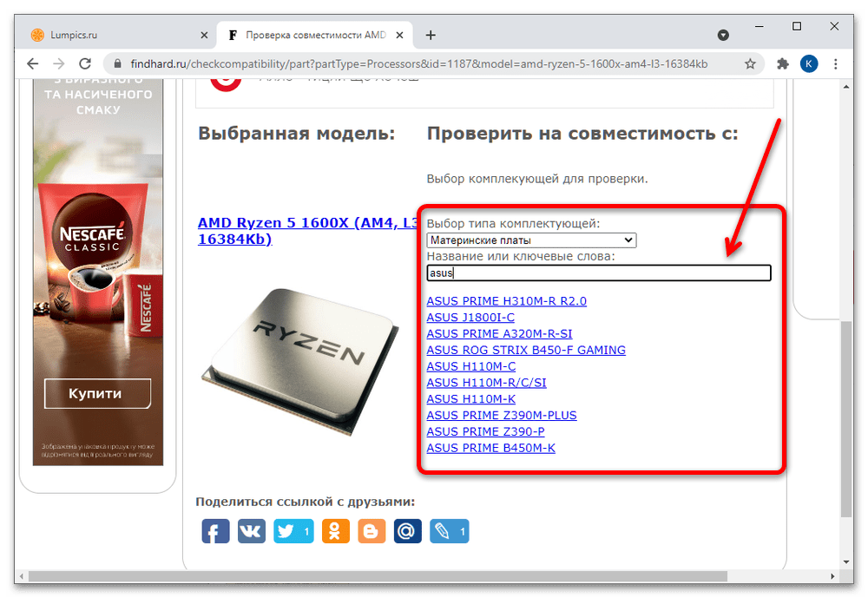
Task: Open ASUS H110M-K link
Action: click(x=471, y=399)
